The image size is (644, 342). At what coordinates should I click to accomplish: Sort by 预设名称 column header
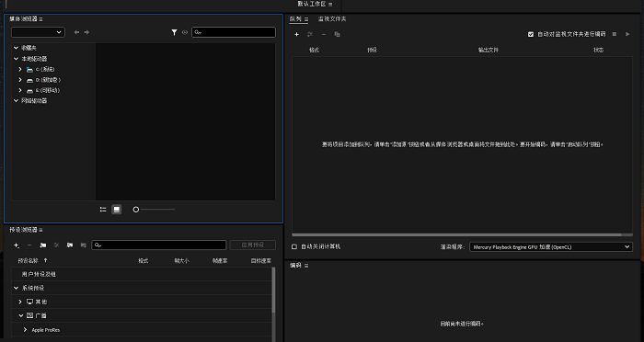click(28, 261)
